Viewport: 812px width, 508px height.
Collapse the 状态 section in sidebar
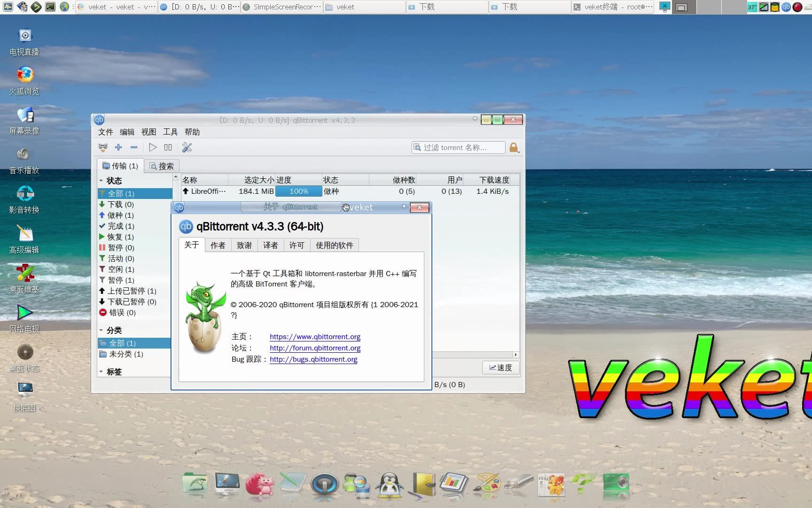(x=101, y=181)
